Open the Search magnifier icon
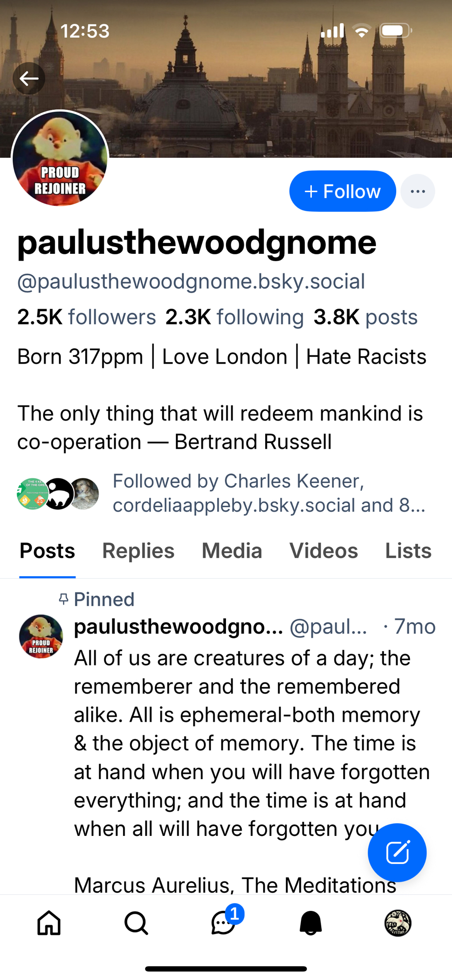The image size is (452, 980). 136,923
